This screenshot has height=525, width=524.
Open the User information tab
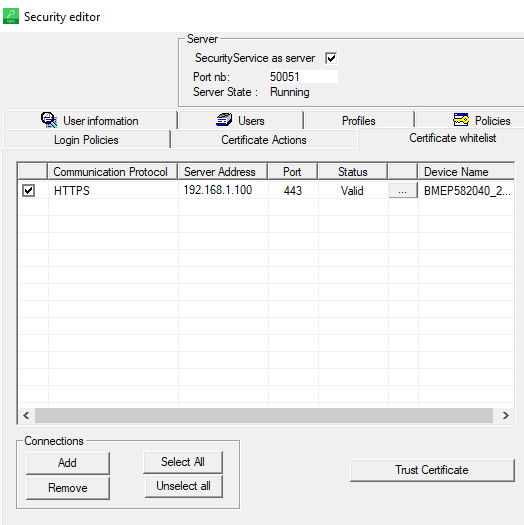pyautogui.click(x=90, y=121)
